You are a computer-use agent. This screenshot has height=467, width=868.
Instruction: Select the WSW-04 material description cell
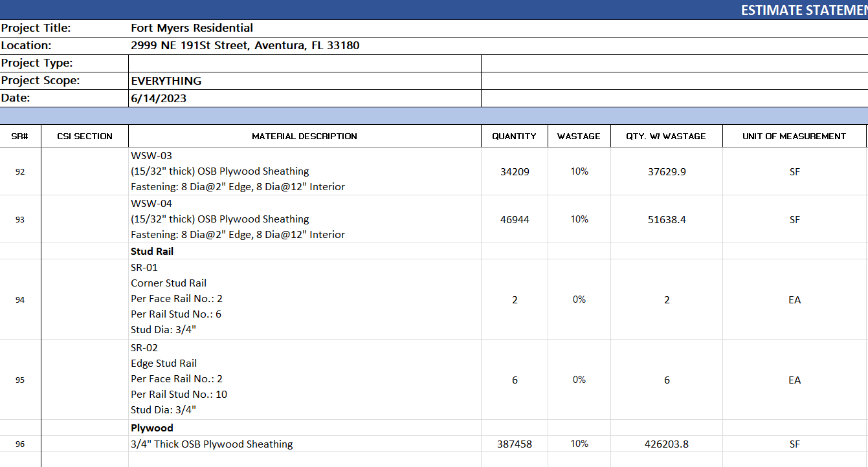(305, 219)
